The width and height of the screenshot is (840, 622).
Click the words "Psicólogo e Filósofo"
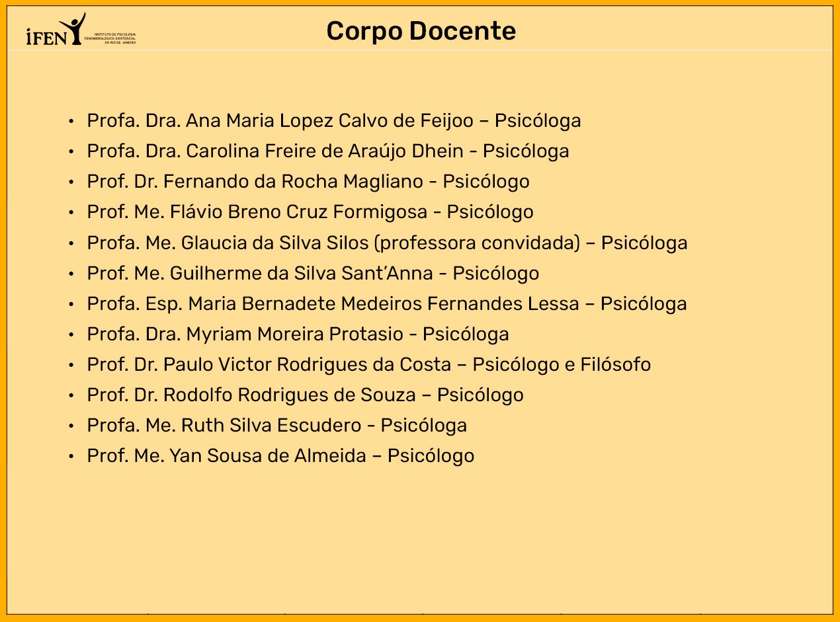tap(561, 365)
